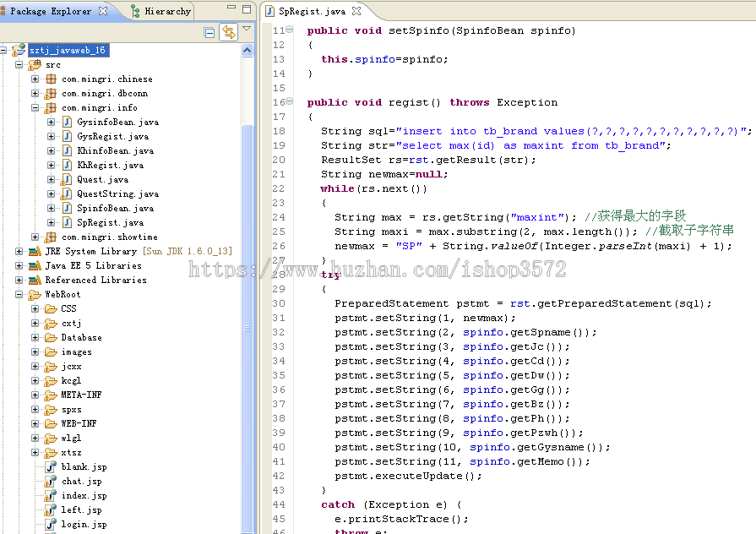Expand Referenced Libraries node
This screenshot has height=534, width=756.
pos(19,280)
